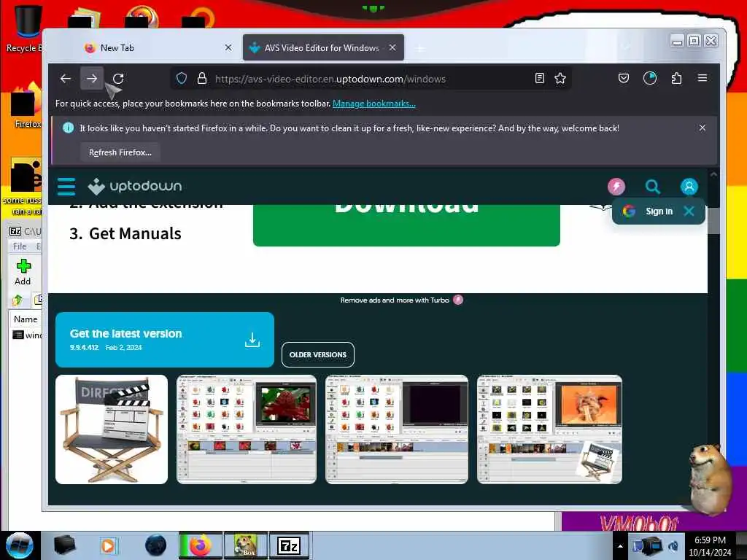This screenshot has width=747, height=560.
Task: Open Uptodown search magnifier
Action: [653, 186]
